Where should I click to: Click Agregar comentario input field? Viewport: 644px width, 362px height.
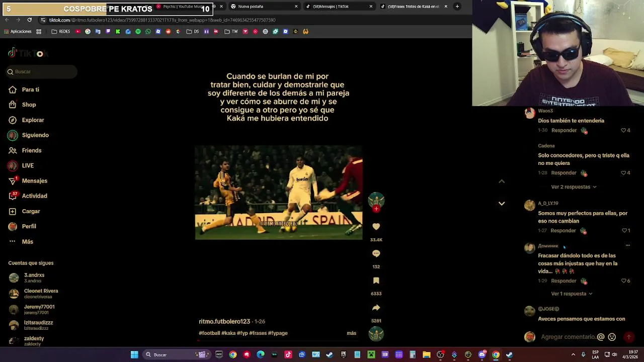click(x=568, y=337)
